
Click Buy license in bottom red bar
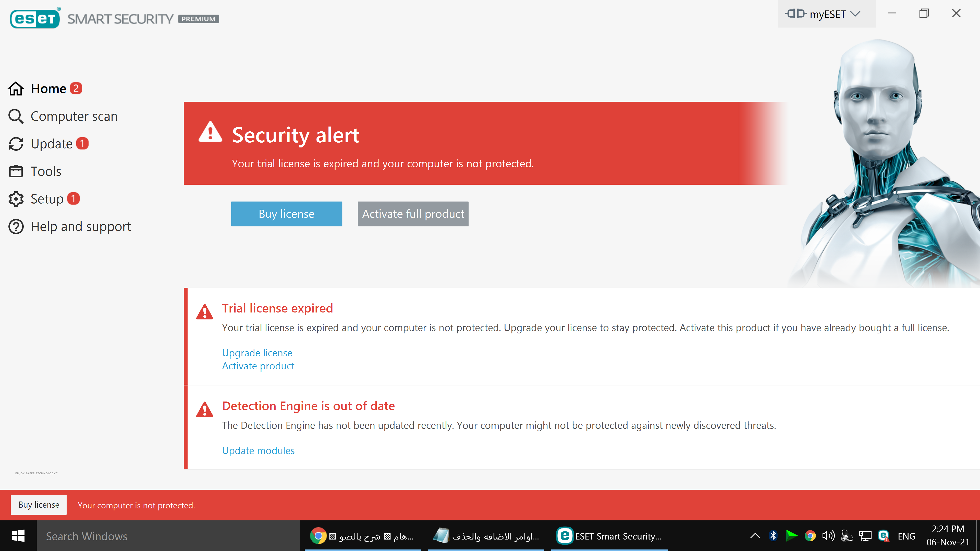tap(39, 505)
